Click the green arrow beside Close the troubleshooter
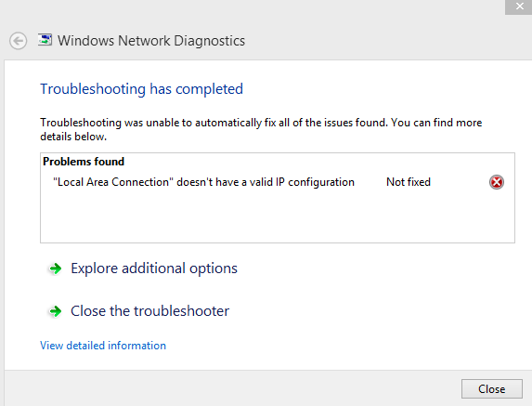Viewport: 532px width, 406px height. 56,311
